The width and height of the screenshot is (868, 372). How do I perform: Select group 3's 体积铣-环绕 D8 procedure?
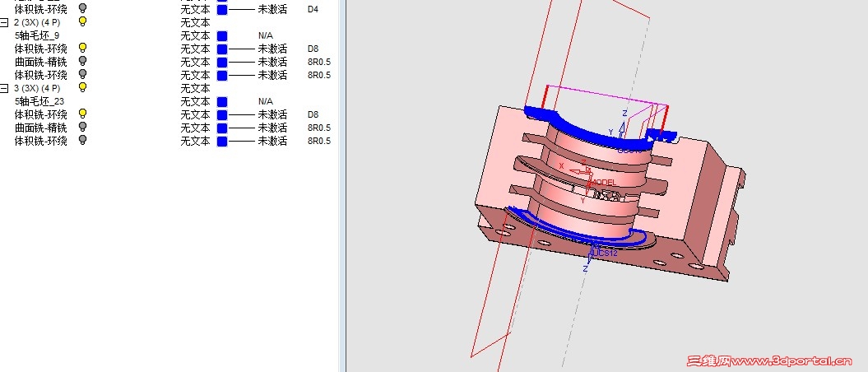coord(41,114)
